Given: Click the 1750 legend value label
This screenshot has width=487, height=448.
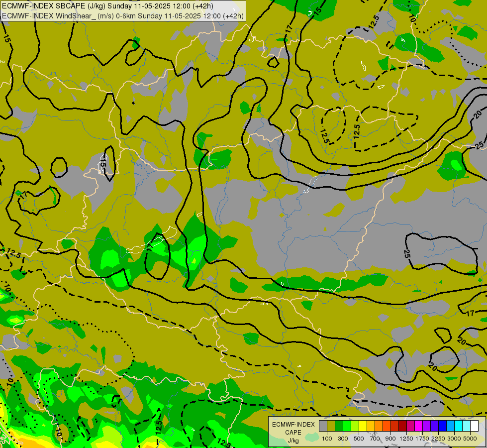Looking at the screenshot, I should click(x=422, y=439).
